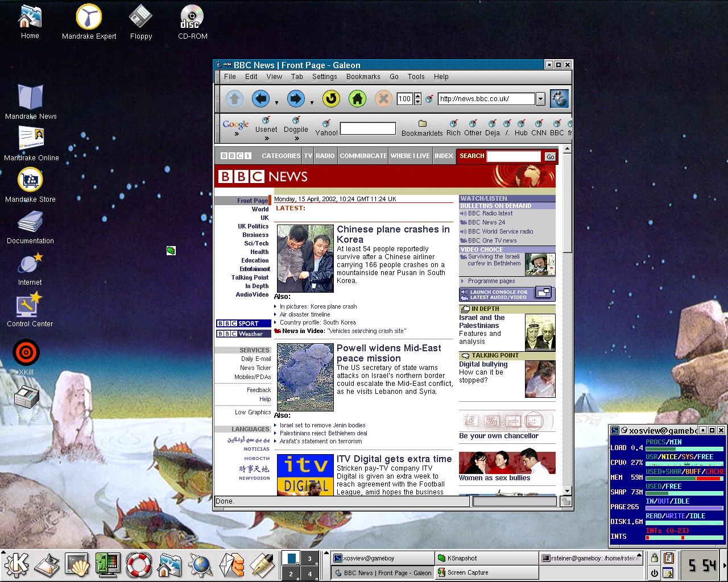The width and height of the screenshot is (728, 582).
Task: Open the Deja bookmark on the bookmarks toolbar
Action: click(x=493, y=128)
